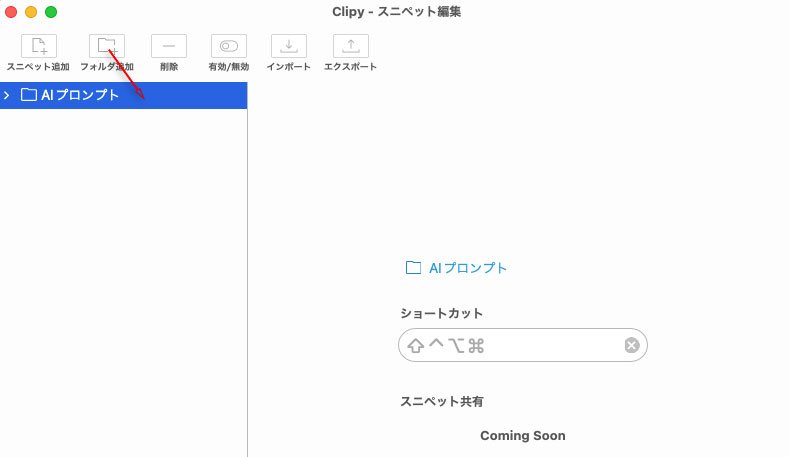Zoom the window with the green button

pyautogui.click(x=51, y=12)
